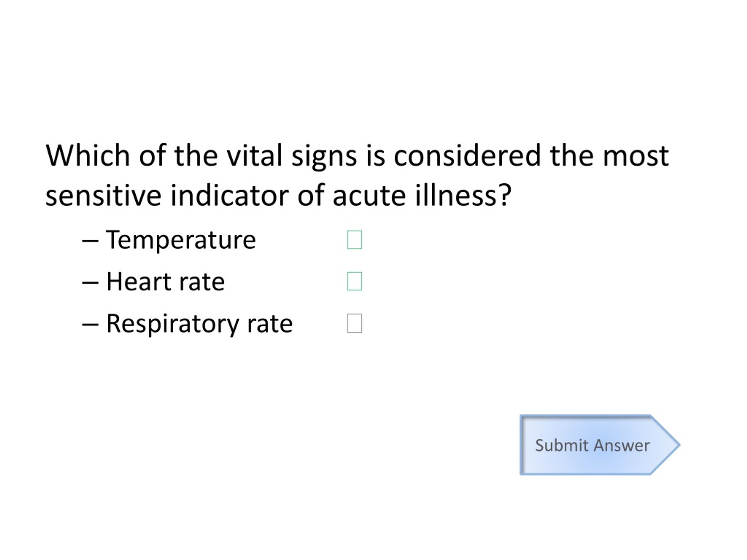The width and height of the screenshot is (747, 560).
Task: Click the dash bullet before Temperature
Action: 90,241
